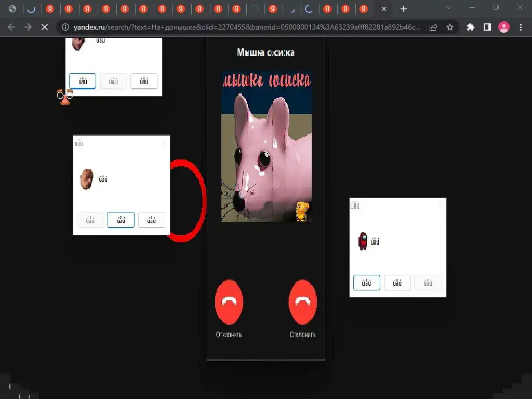Click the face image in the middle-left dialog
This screenshot has height=399, width=532.
click(87, 179)
